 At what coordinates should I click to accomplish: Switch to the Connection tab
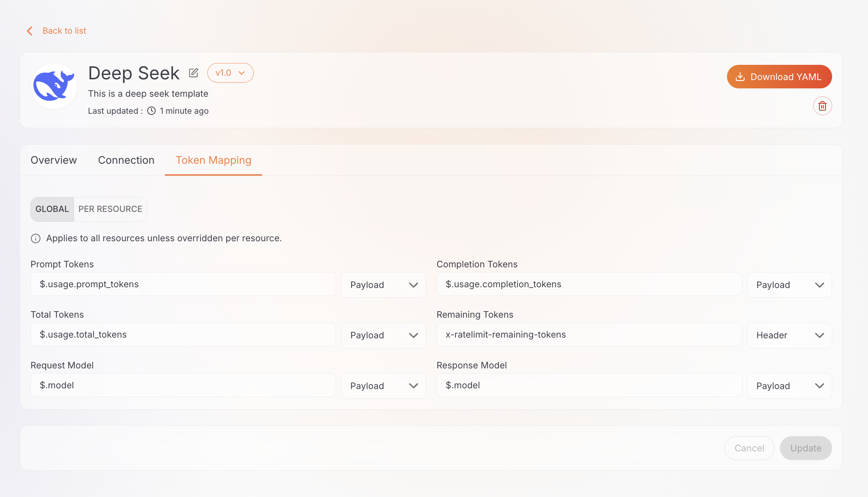pos(126,160)
